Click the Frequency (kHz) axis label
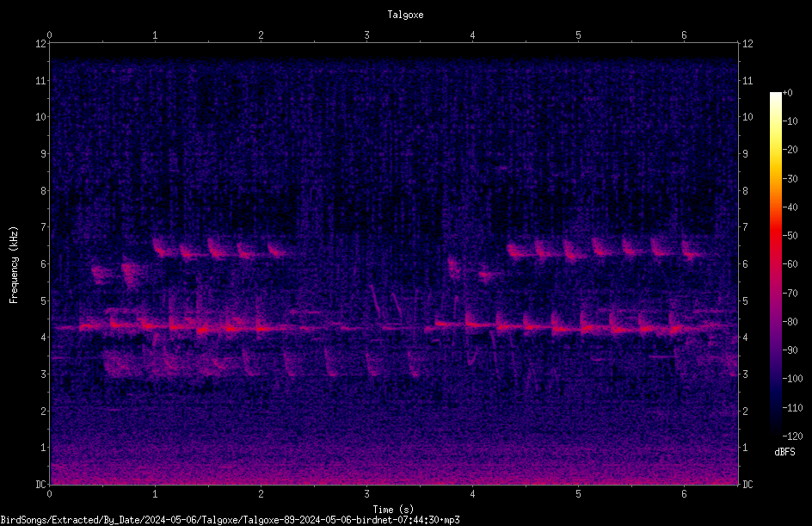The width and height of the screenshot is (812, 526). [x=14, y=265]
